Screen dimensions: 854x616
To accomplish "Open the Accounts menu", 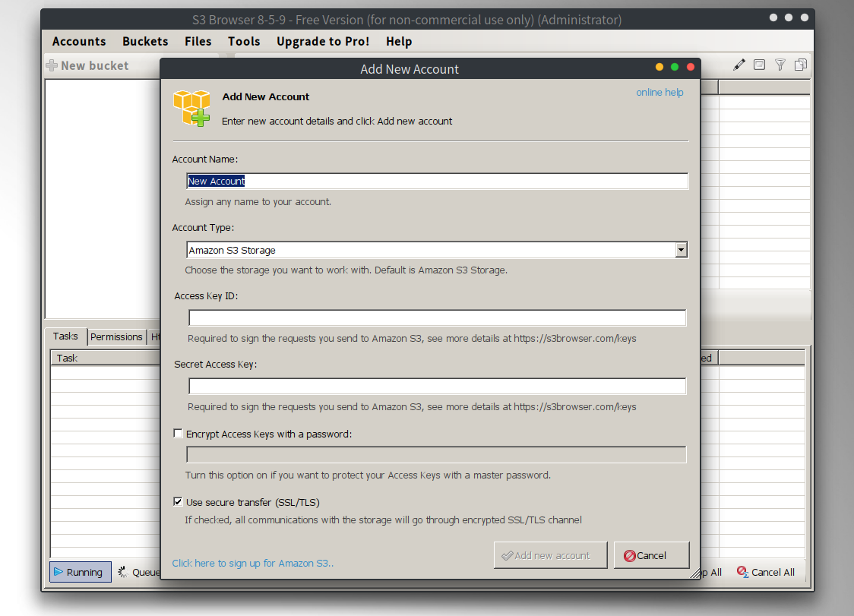I will pyautogui.click(x=79, y=42).
